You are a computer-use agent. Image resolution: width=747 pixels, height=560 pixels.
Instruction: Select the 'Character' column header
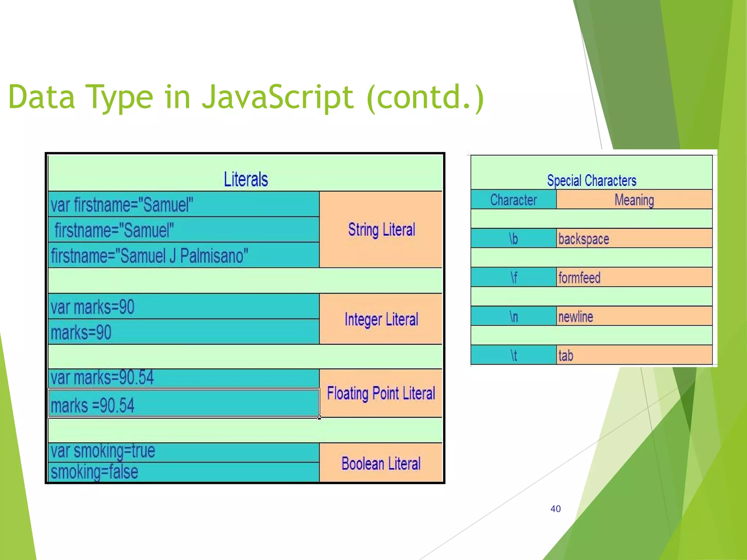[x=514, y=199]
